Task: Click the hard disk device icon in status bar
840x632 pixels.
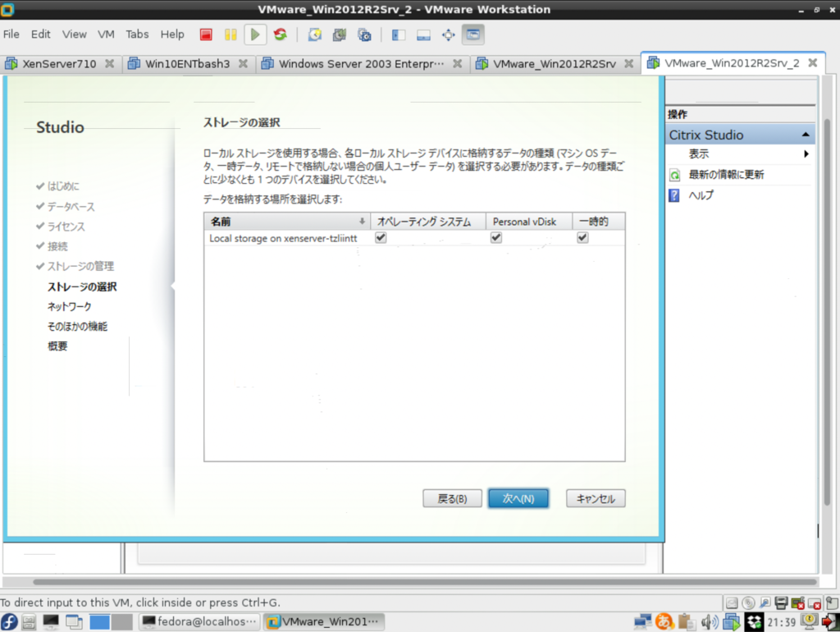Action: click(x=732, y=603)
